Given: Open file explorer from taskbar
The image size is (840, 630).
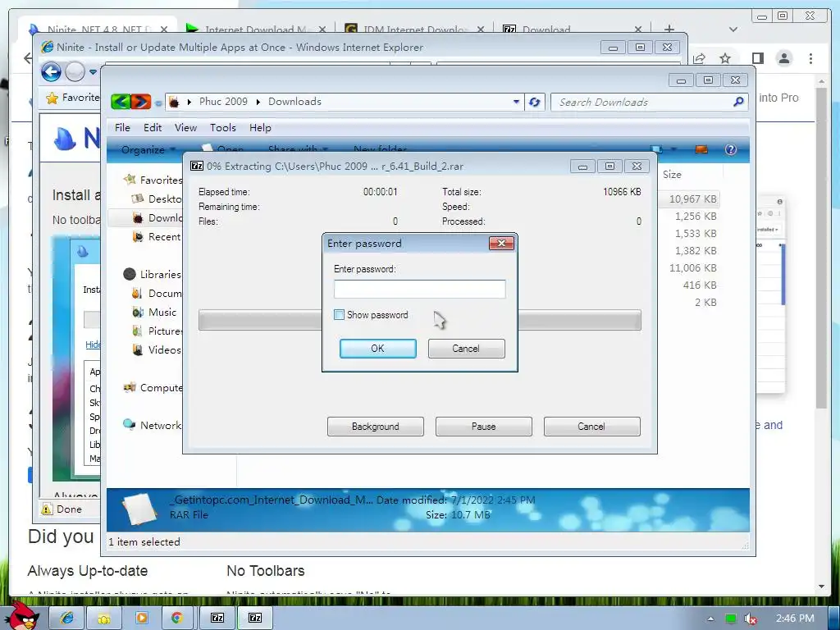Looking at the screenshot, I should [x=104, y=618].
